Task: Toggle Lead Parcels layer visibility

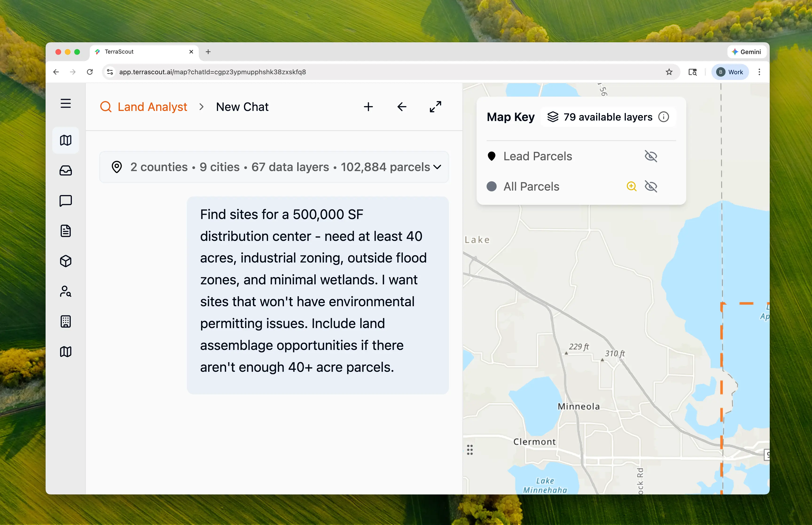Action: 651,156
